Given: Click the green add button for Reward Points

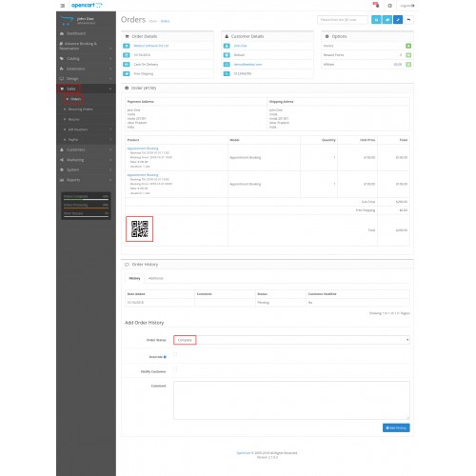Looking at the screenshot, I should pos(408,55).
